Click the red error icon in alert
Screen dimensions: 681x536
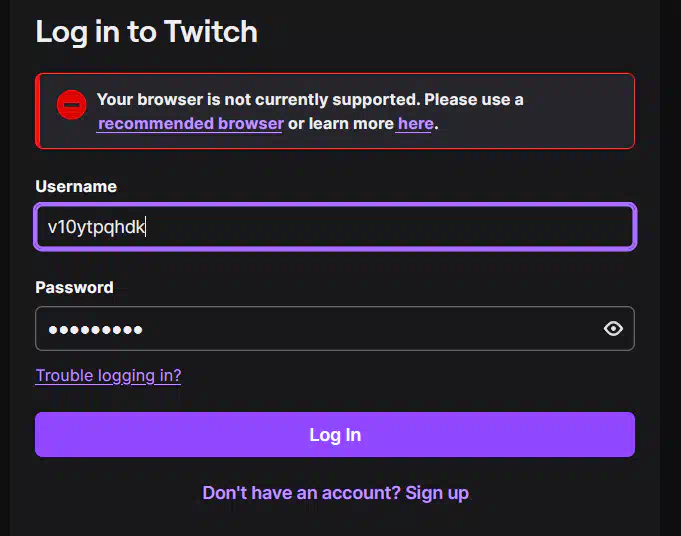pyautogui.click(x=72, y=105)
